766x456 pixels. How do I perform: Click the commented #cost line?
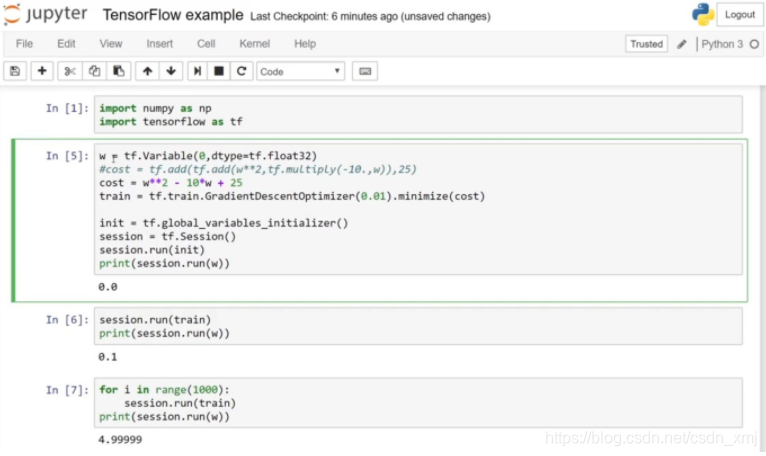[x=258, y=170]
